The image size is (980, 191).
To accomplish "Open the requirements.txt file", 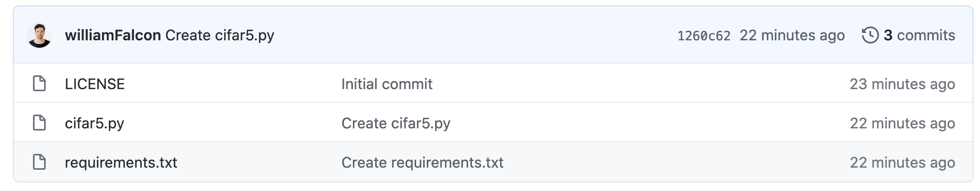I will (121, 162).
